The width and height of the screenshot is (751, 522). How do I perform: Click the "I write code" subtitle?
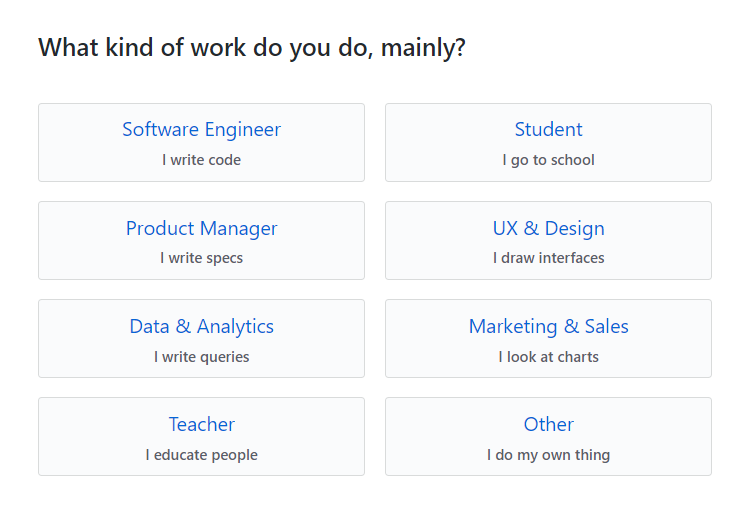click(x=201, y=160)
